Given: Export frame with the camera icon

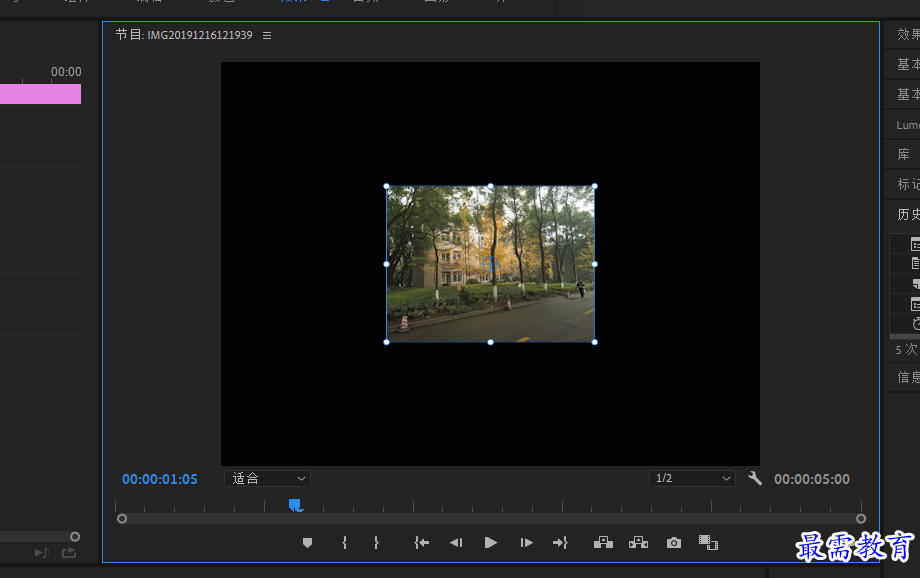Looking at the screenshot, I should 674,543.
